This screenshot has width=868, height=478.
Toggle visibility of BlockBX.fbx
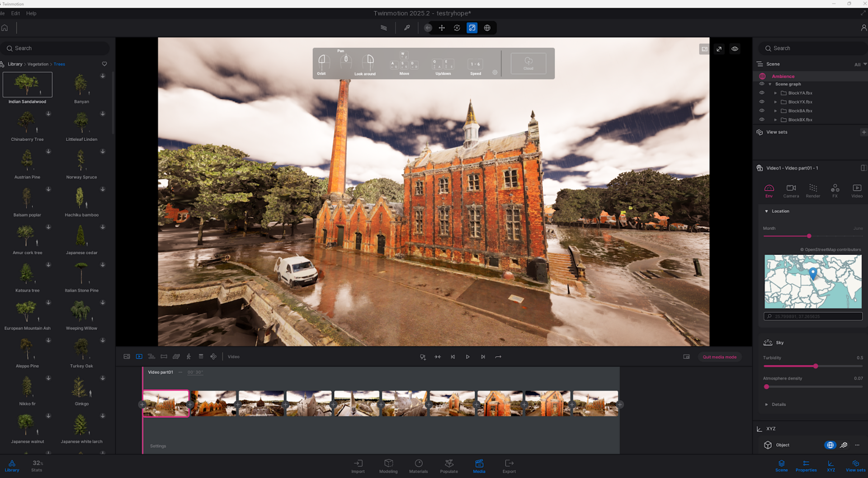[x=762, y=120]
